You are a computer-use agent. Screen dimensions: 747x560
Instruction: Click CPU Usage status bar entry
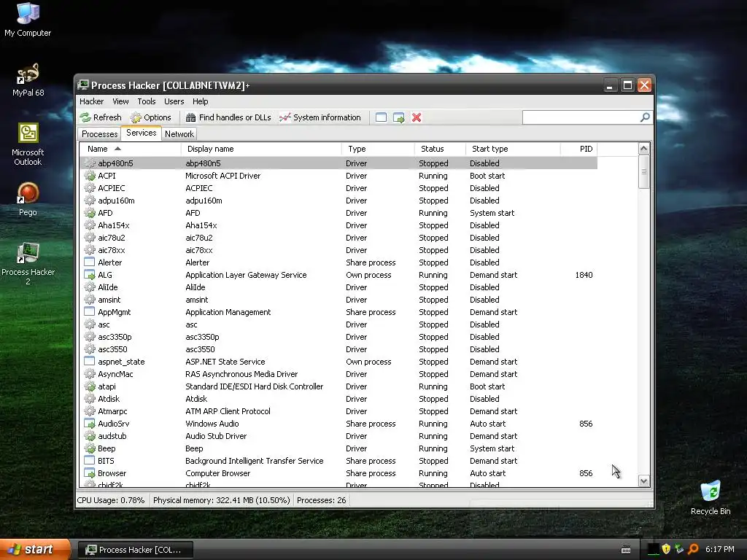[x=111, y=500]
